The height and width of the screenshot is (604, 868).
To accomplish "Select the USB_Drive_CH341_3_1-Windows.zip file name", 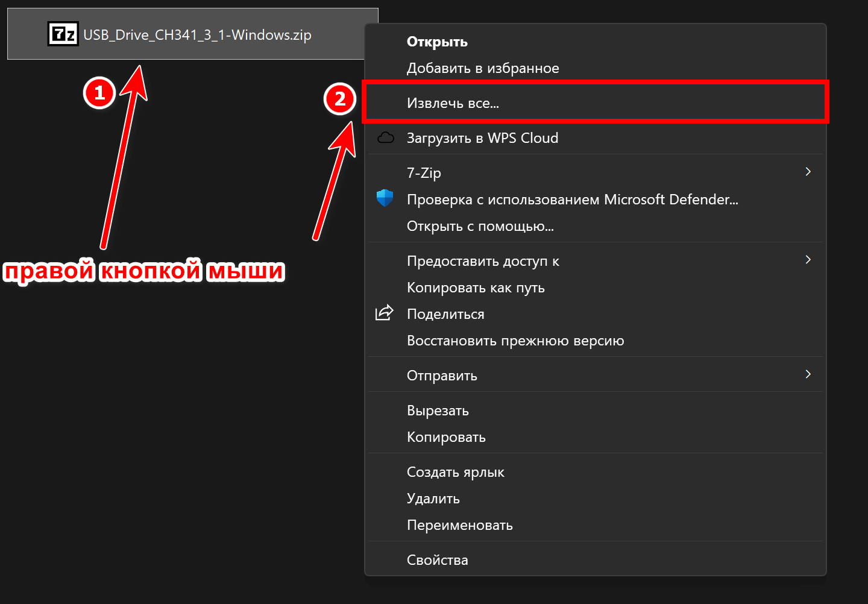I will (197, 35).
